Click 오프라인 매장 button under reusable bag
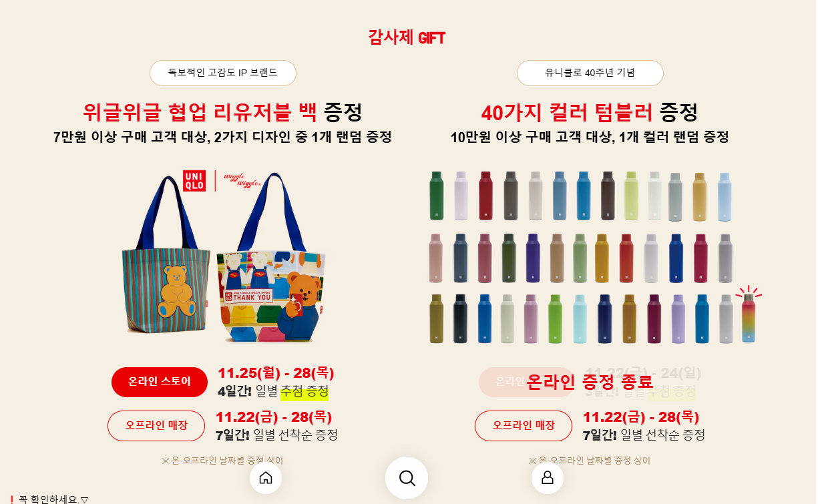This screenshot has height=504, width=818. tap(156, 426)
